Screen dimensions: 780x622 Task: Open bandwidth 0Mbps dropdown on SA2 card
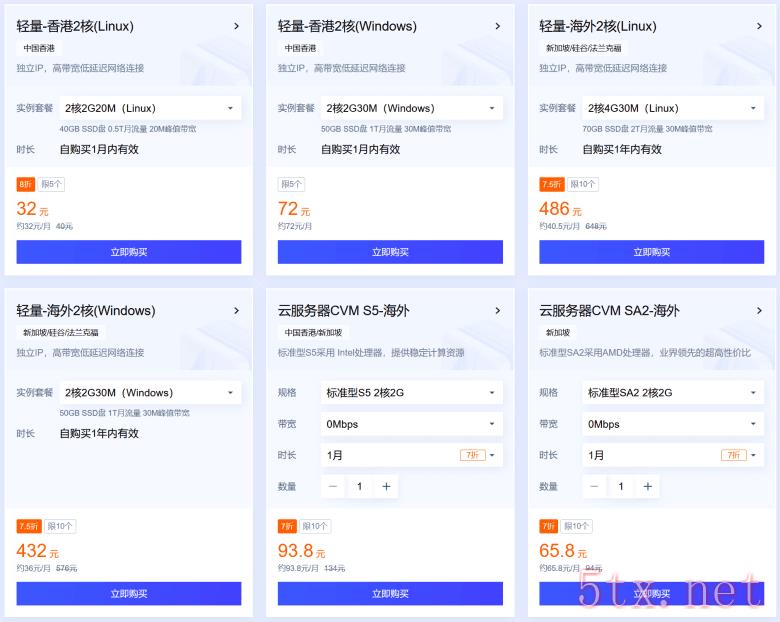tap(673, 424)
